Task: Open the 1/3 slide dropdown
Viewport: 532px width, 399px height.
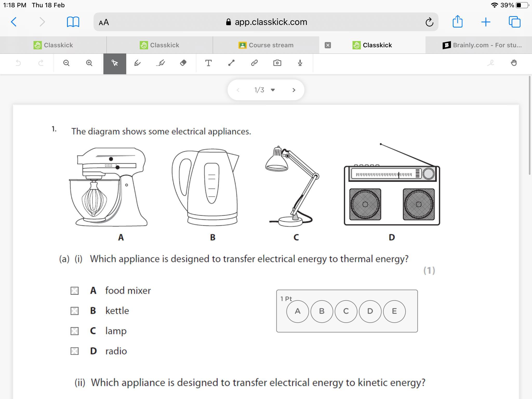Action: click(x=272, y=90)
